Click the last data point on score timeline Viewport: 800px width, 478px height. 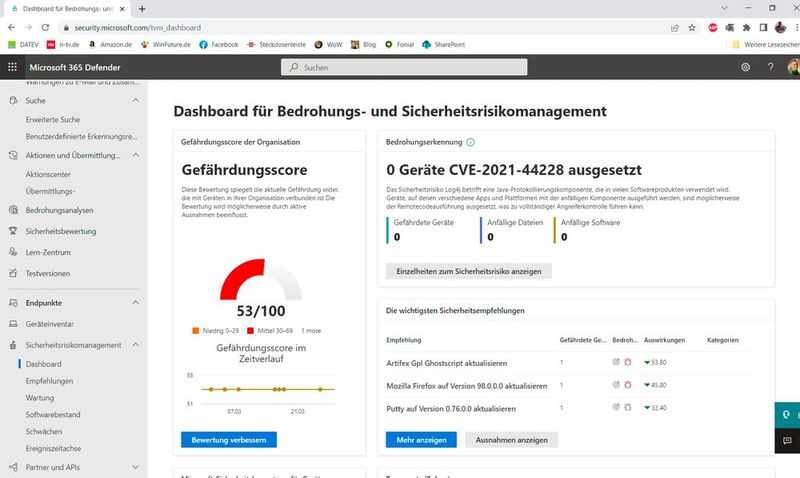320,389
